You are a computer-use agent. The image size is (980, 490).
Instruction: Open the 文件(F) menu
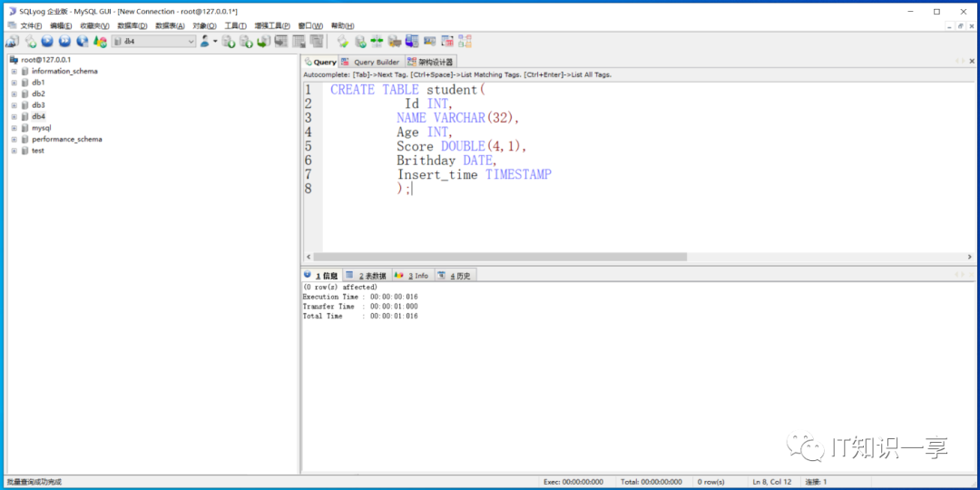31,25
